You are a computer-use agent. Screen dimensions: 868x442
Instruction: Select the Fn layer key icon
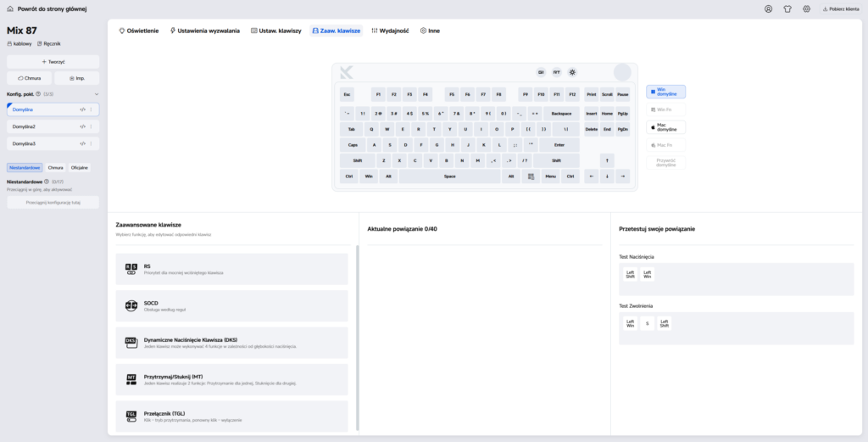(531, 176)
